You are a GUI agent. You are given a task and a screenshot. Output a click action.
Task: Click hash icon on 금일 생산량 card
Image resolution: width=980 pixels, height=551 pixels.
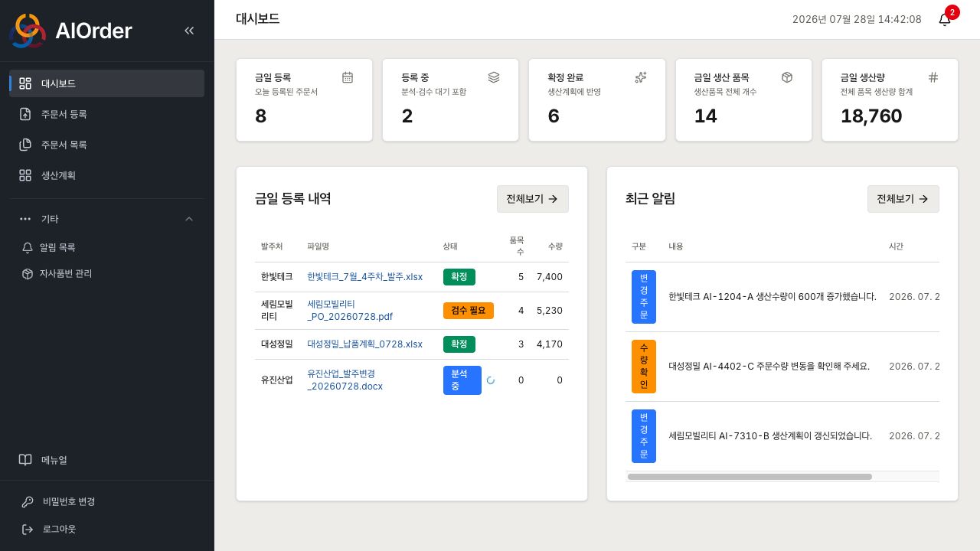point(933,77)
